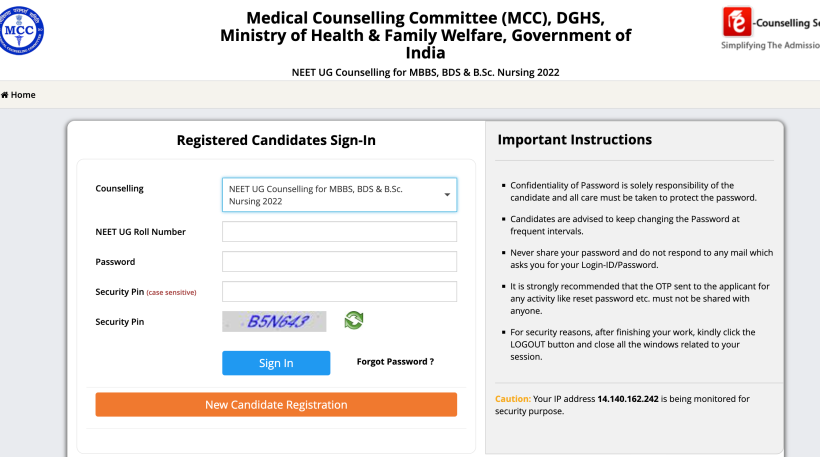Image resolution: width=820 pixels, height=457 pixels.
Task: Open the Home menu item
Action: click(x=23, y=95)
